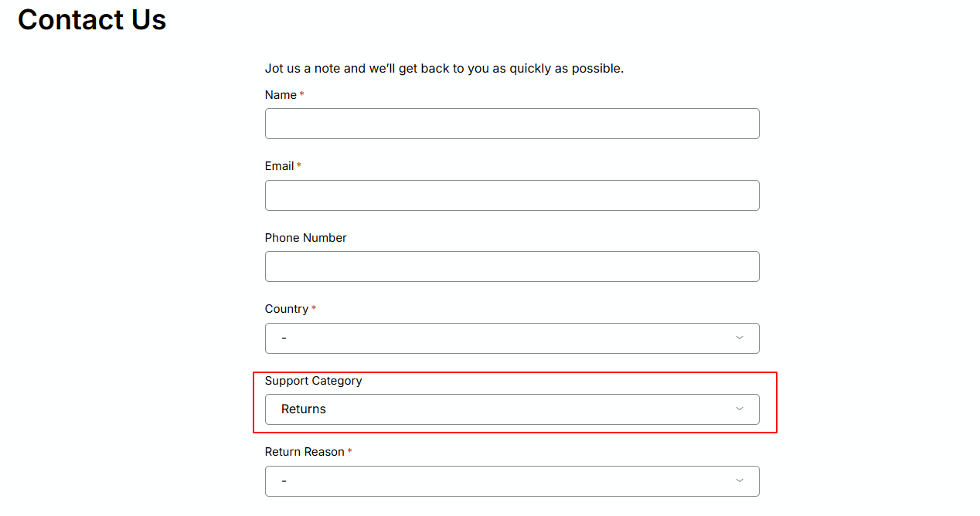Click the selected "Returns" value text
Viewport: 980px width, 516px height.
tap(304, 409)
